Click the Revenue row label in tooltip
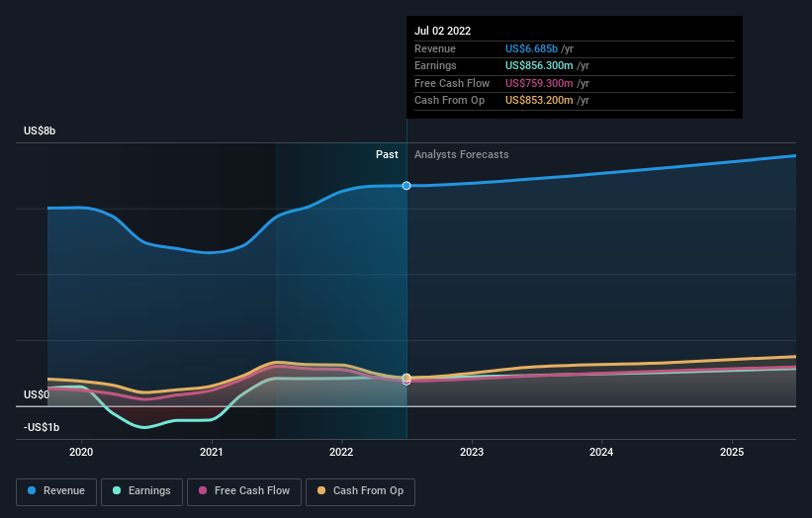The width and height of the screenshot is (812, 518). 435,48
